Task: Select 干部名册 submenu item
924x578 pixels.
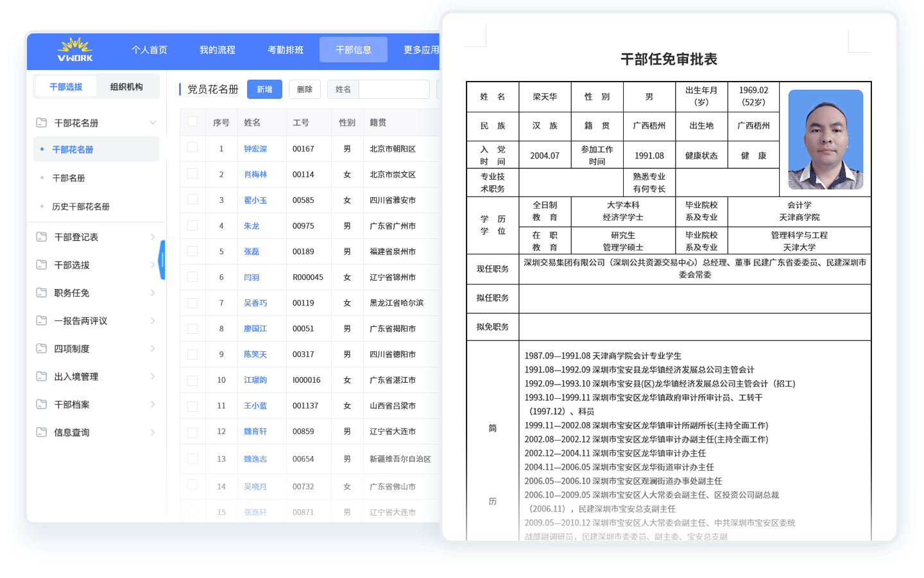Action: click(x=69, y=178)
